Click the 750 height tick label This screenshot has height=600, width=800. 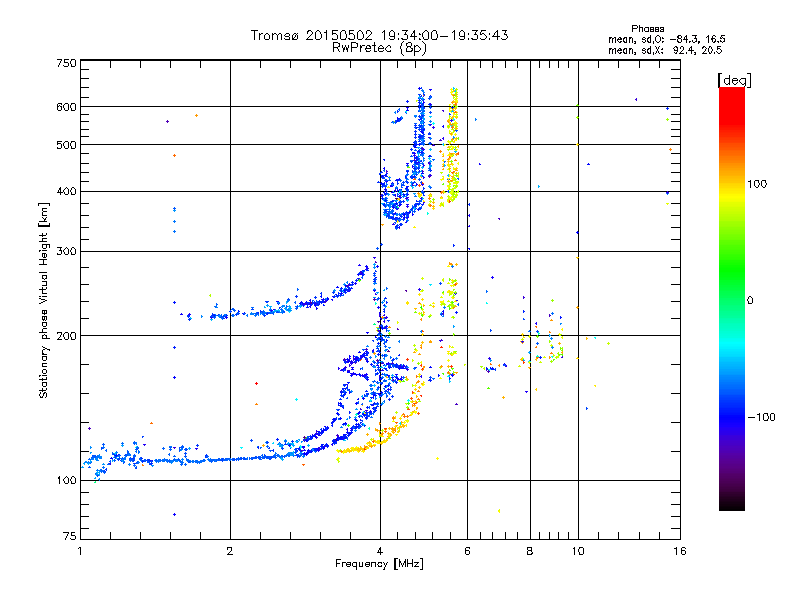coord(67,63)
